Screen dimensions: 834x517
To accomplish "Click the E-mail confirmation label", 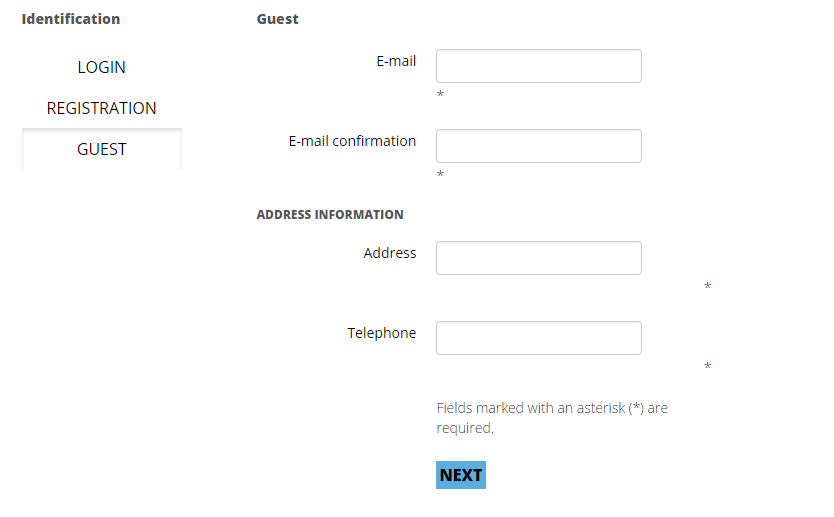I will point(352,141).
